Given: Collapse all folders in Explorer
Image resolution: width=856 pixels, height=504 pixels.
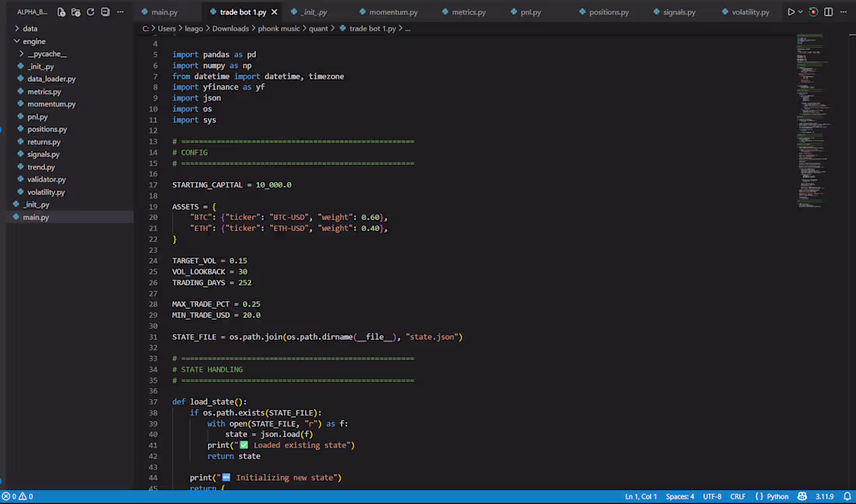Looking at the screenshot, I should (104, 12).
